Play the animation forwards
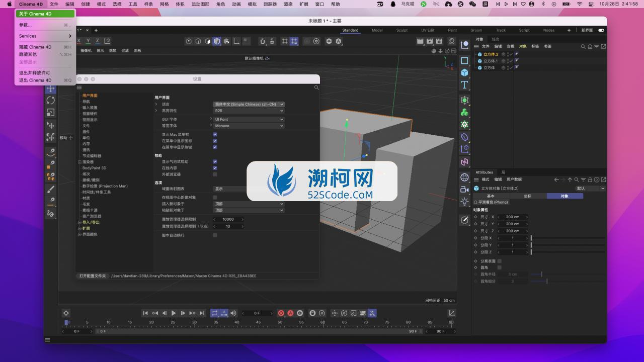Screen dimensions: 644x362 tap(174, 313)
